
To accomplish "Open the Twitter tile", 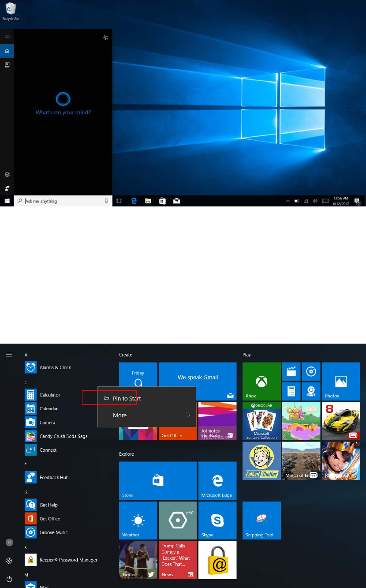I will (138, 560).
